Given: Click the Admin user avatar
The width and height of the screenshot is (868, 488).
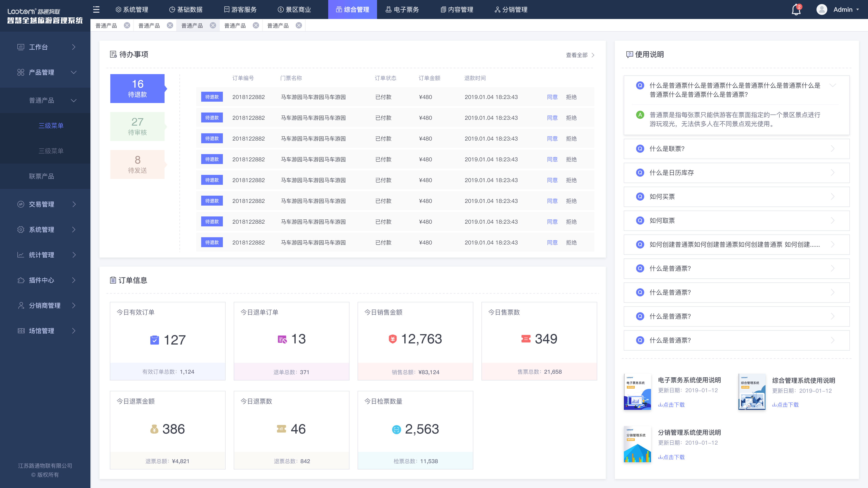Looking at the screenshot, I should coord(821,9).
